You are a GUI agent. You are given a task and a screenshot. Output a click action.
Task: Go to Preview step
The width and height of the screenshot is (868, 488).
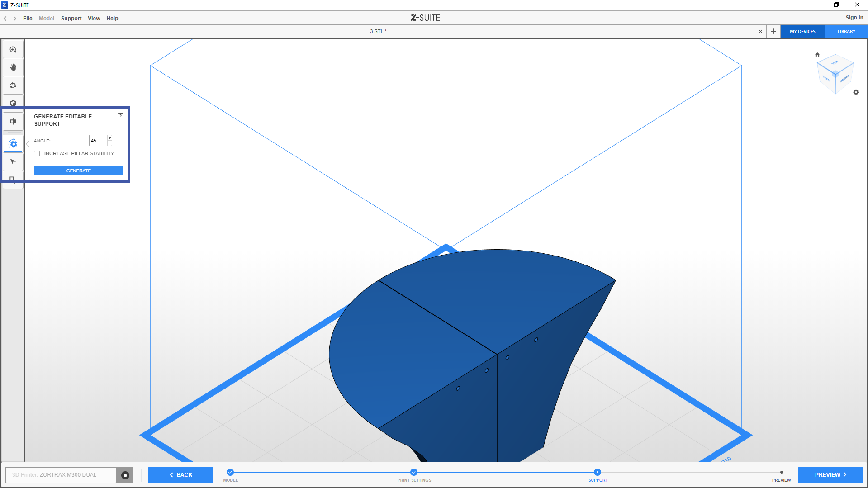830,475
